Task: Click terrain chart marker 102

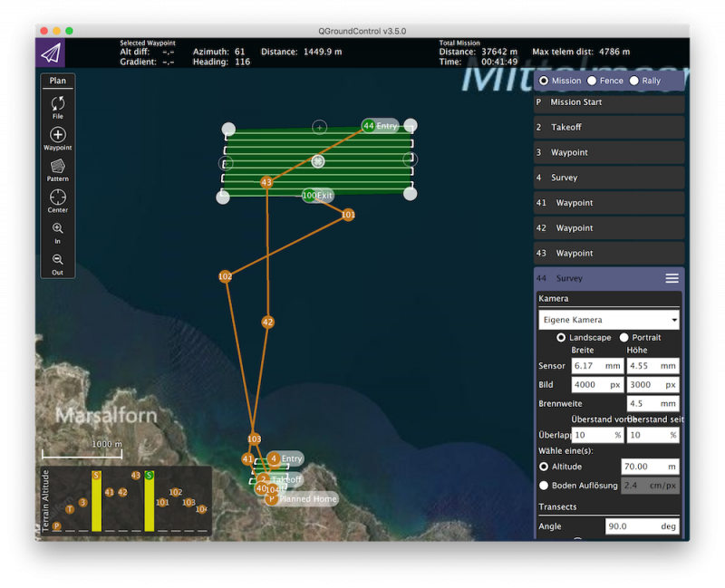Action: 175,492
